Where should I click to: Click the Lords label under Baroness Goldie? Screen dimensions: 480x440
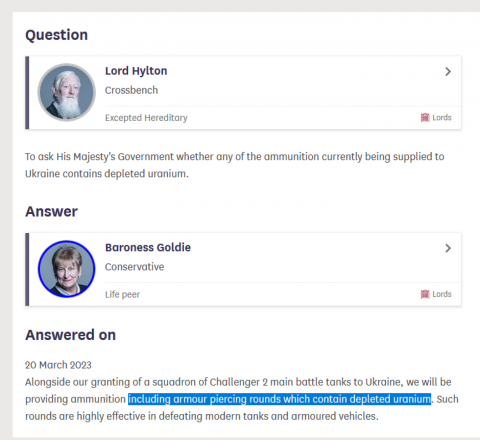(442, 294)
